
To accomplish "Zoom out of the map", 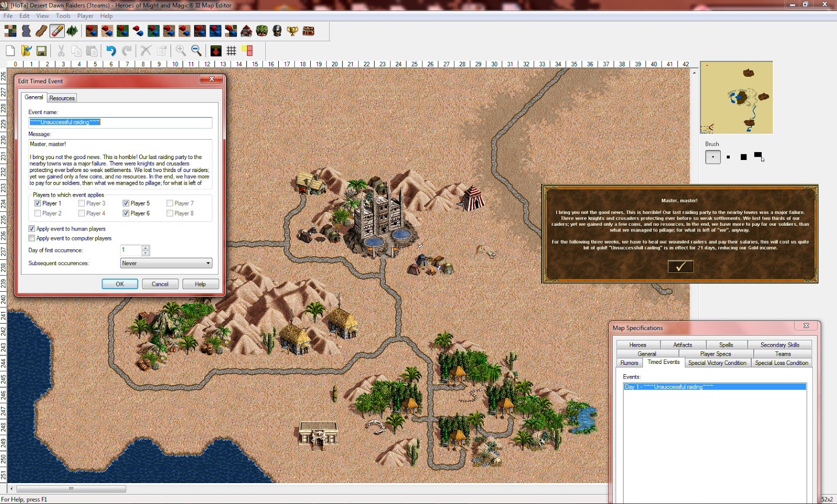I will tap(197, 51).
